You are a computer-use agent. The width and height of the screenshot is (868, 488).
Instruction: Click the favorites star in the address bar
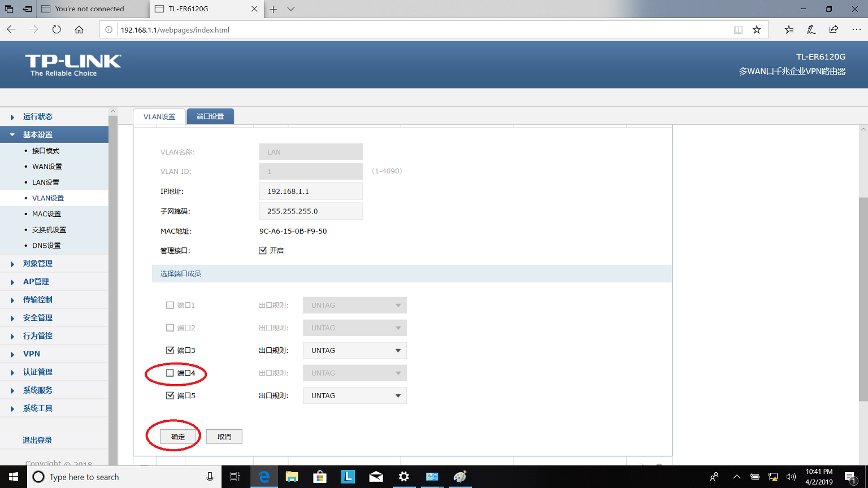pos(757,29)
